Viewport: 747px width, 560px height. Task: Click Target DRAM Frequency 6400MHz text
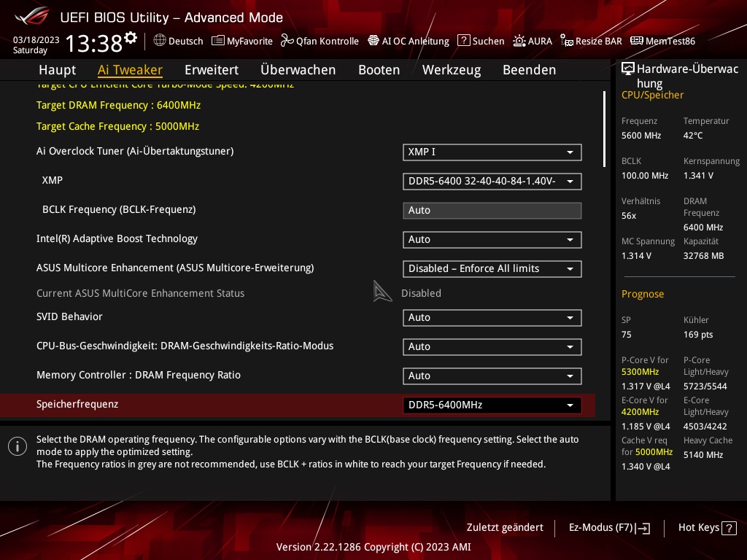click(118, 105)
